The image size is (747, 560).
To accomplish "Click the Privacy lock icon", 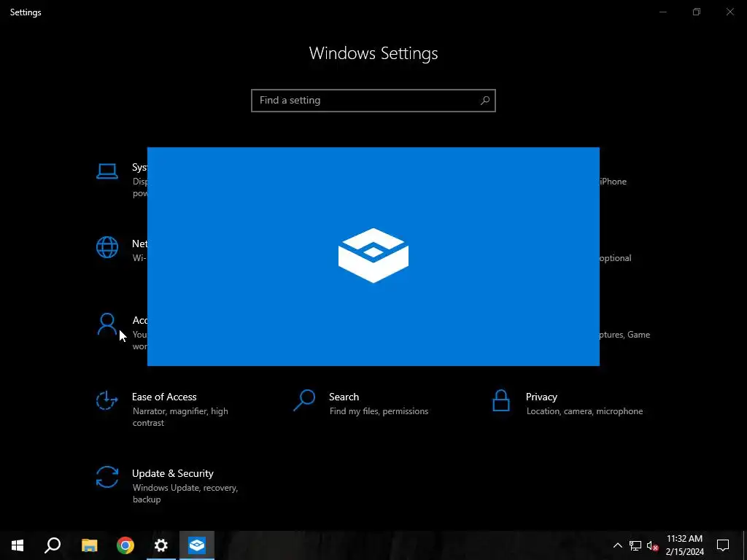I will pos(500,400).
